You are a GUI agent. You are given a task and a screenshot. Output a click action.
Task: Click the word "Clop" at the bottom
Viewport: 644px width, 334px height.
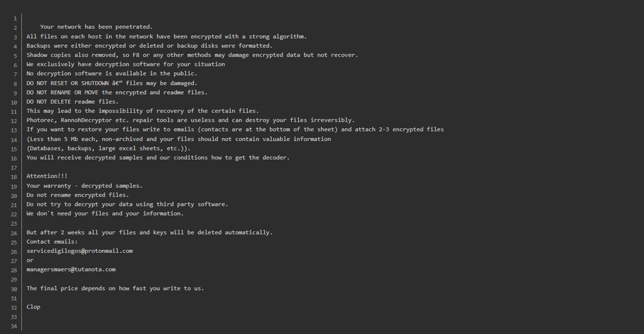coord(33,307)
